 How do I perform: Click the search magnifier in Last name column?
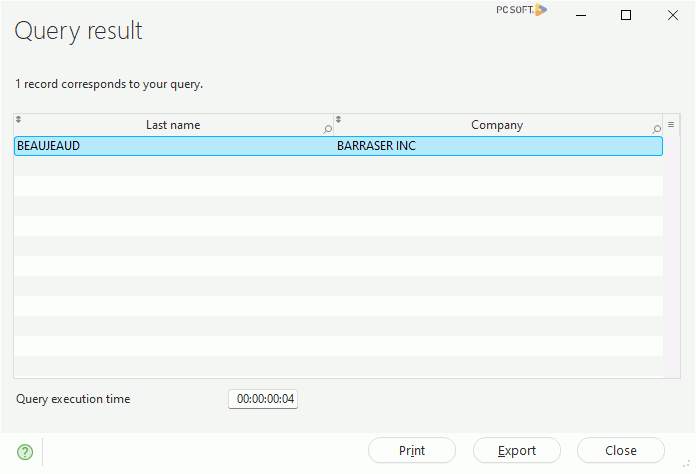click(x=328, y=129)
